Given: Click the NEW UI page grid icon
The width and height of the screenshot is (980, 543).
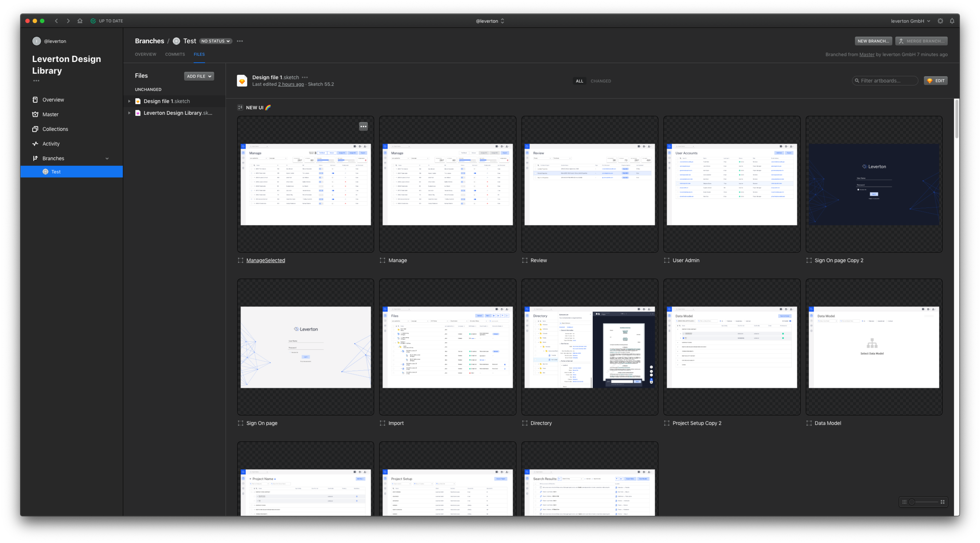Looking at the screenshot, I should click(240, 107).
